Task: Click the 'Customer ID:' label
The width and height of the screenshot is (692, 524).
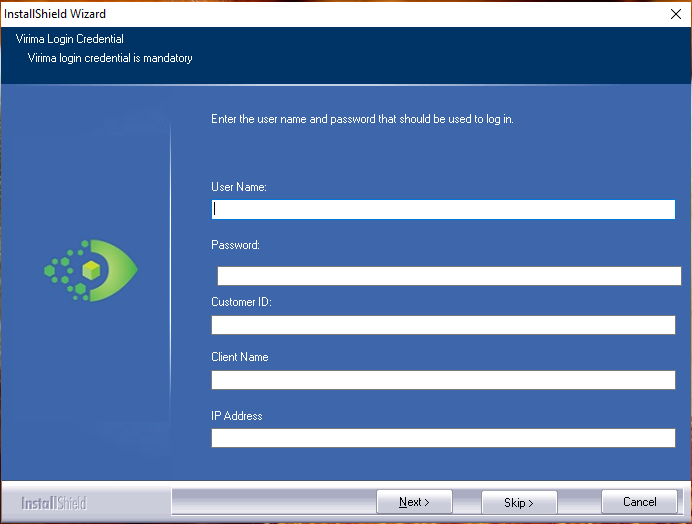Action: [241, 302]
